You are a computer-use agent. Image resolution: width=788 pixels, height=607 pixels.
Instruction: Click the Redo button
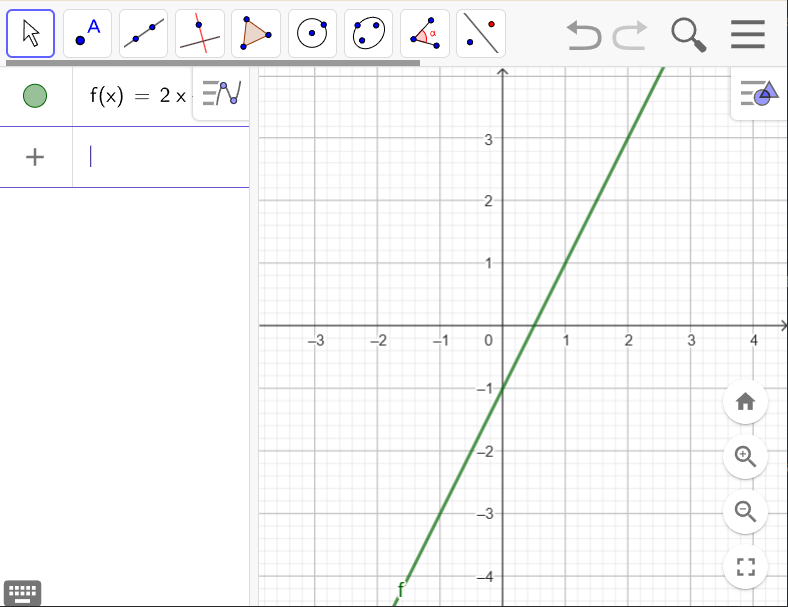[630, 35]
